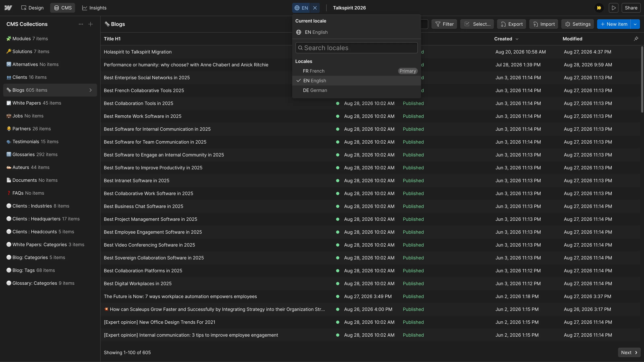
Task: Open 'Best Intranet Software in 2025' item
Action: [136, 180]
